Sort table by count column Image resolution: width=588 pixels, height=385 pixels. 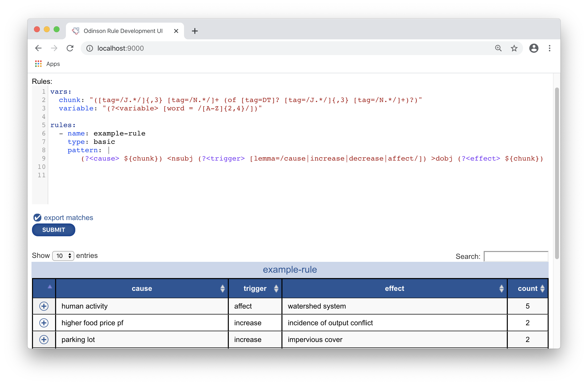pyautogui.click(x=527, y=288)
